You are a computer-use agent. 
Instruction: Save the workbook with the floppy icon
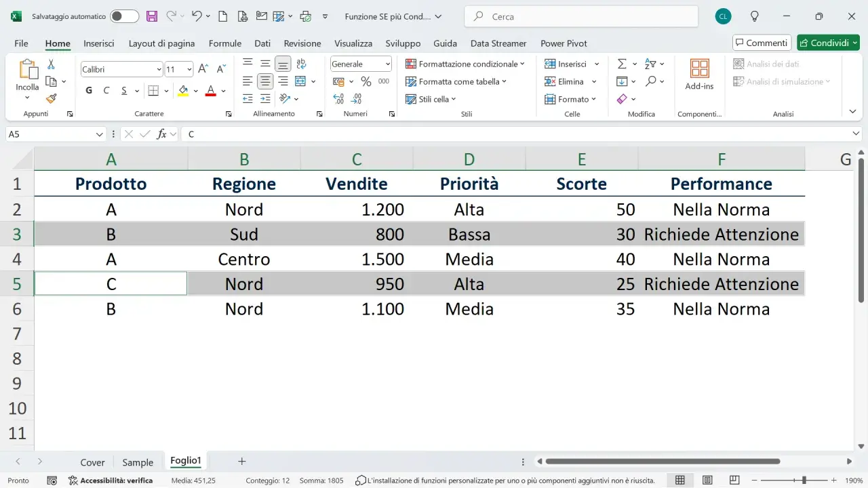pos(152,16)
